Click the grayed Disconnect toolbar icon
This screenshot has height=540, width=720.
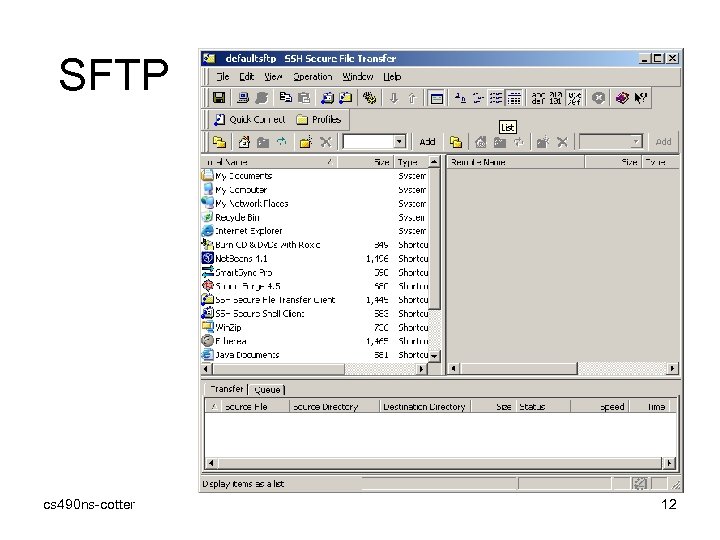pos(261,98)
